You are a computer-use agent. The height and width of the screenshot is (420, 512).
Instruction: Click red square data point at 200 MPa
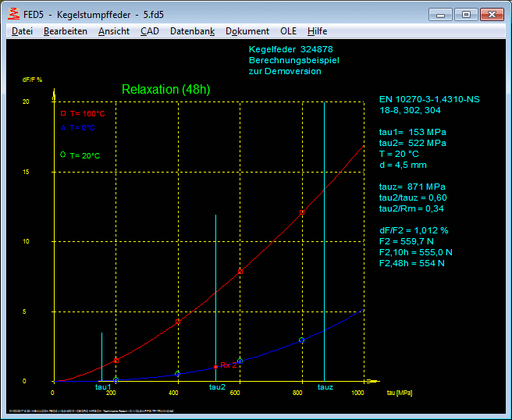click(116, 361)
